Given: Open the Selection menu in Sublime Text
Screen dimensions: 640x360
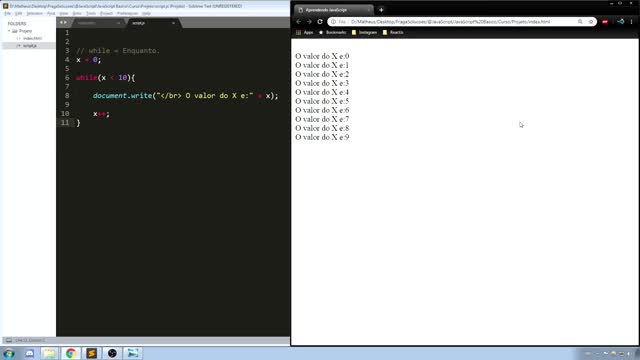Looking at the screenshot, I should (x=35, y=13).
